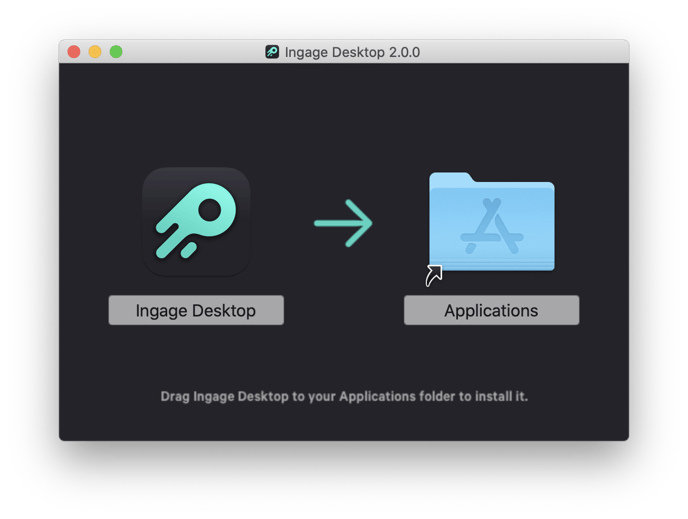The height and width of the screenshot is (519, 688).
Task: Click the install instruction text
Action: point(344,397)
